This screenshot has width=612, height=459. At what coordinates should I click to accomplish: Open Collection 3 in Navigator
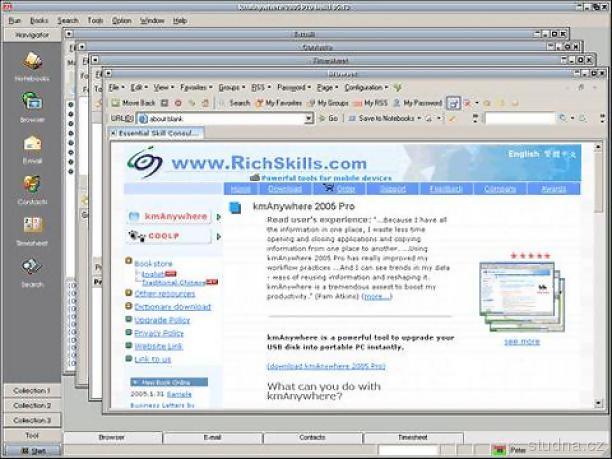pyautogui.click(x=32, y=420)
